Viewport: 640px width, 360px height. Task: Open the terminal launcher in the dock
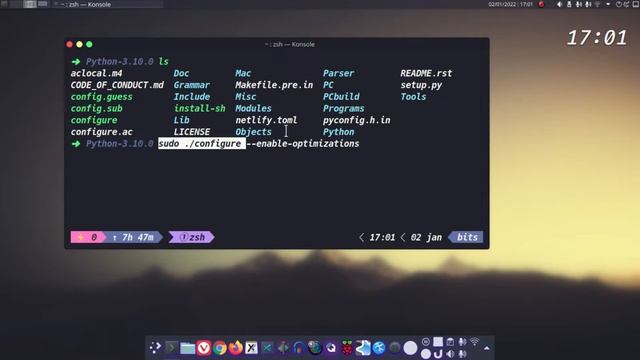click(172, 348)
